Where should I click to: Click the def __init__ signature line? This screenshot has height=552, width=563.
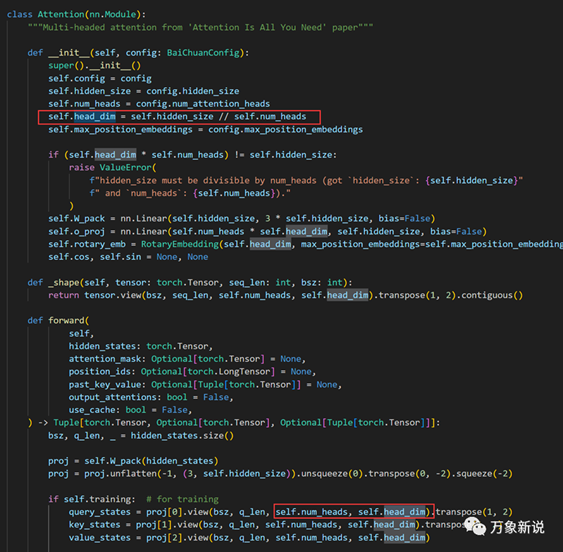click(138, 53)
